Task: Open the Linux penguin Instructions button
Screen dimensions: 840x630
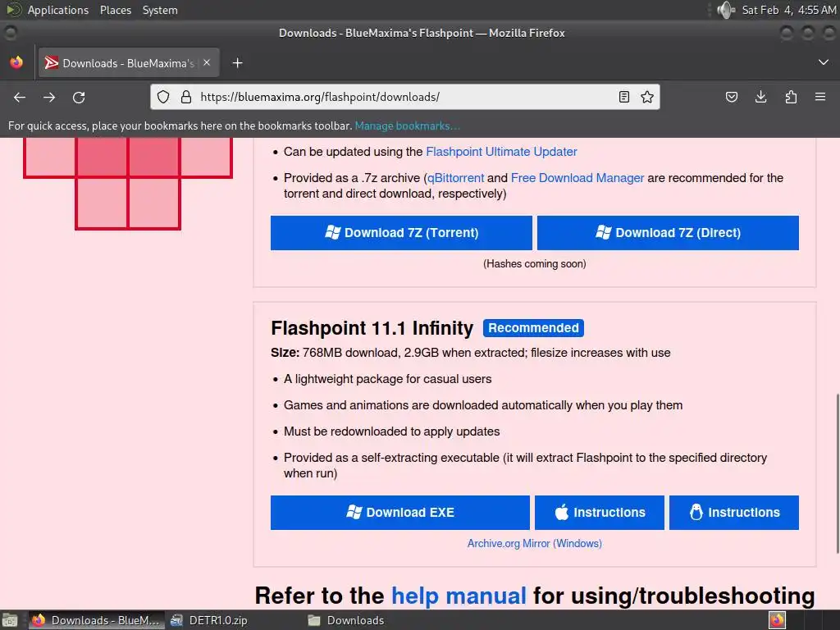Action: click(x=734, y=513)
